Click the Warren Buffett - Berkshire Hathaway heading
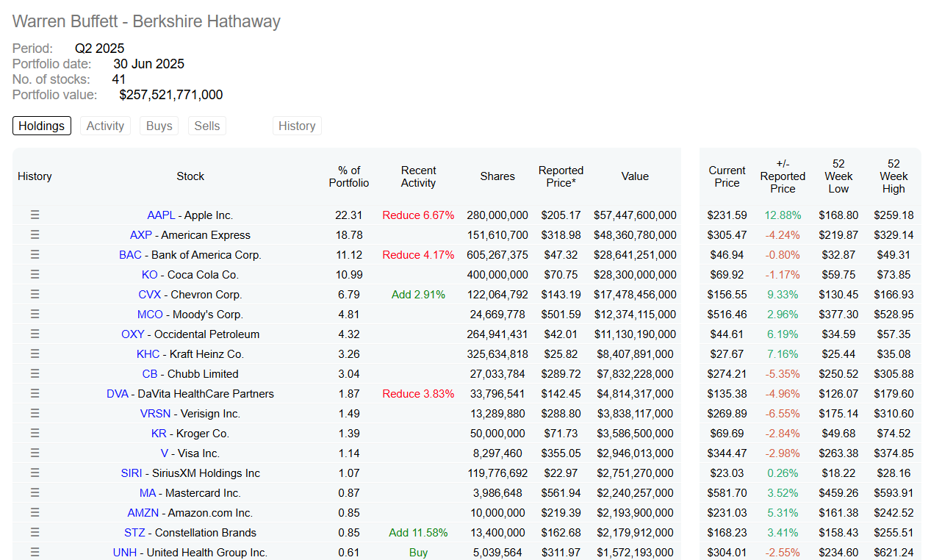The width and height of the screenshot is (942, 560). [146, 21]
